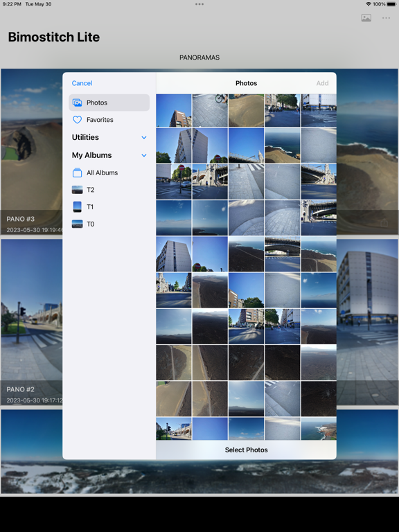The height and width of the screenshot is (532, 399).
Task: Select the coastline ocean photo in second row
Action: pos(283,145)
